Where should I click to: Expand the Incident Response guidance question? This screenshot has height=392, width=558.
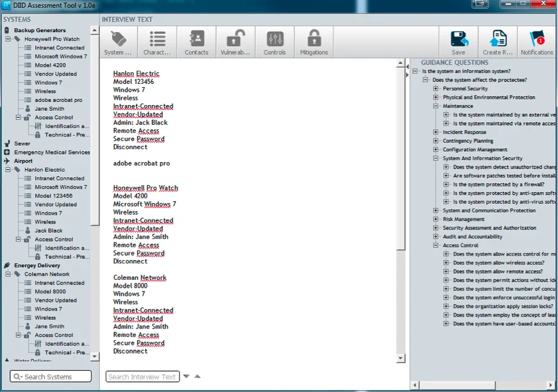434,132
